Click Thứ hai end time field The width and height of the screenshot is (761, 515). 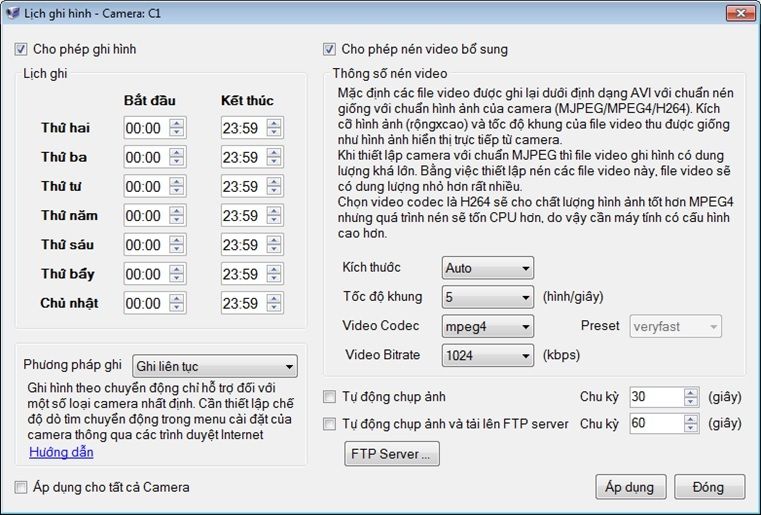[252, 128]
